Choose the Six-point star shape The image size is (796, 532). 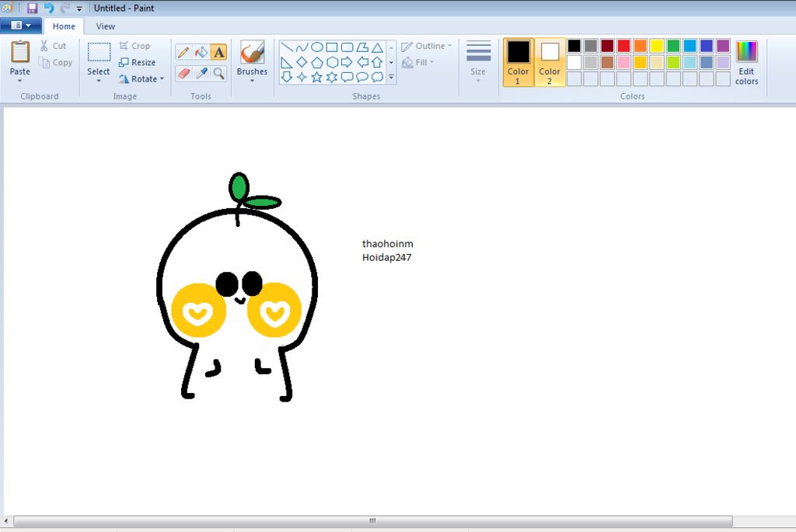331,77
